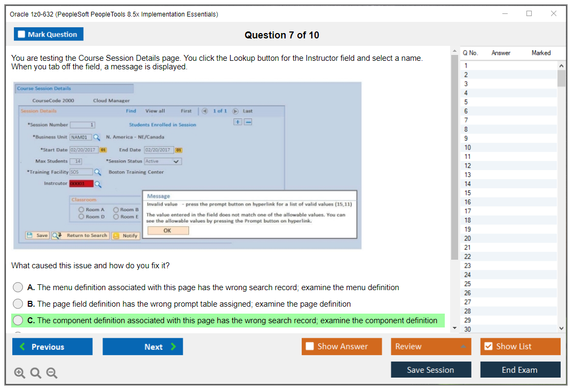
Task: Save via the disk icon
Action: [30, 235]
